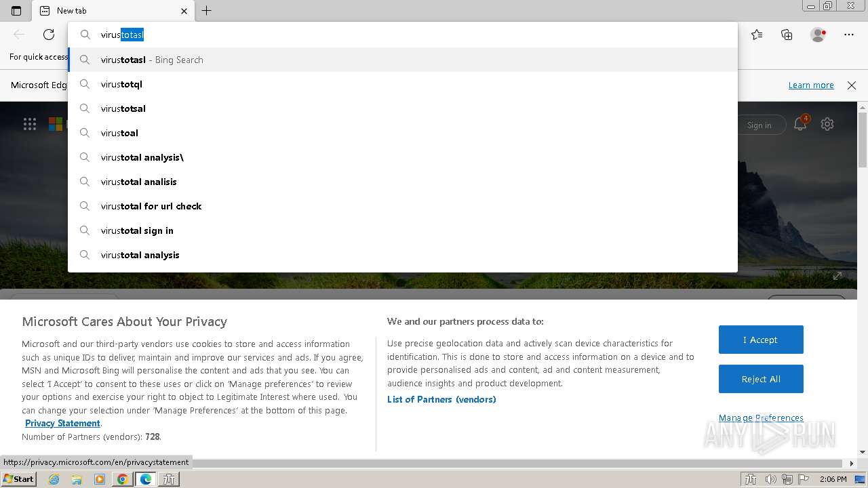Open page settings gear icon
Viewport: 868px width, 488px height.
click(827, 124)
